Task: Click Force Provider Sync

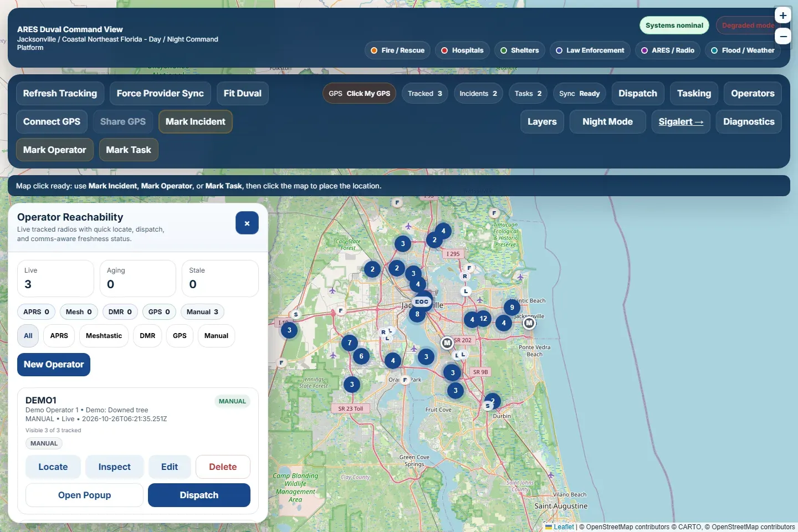Action: tap(160, 94)
